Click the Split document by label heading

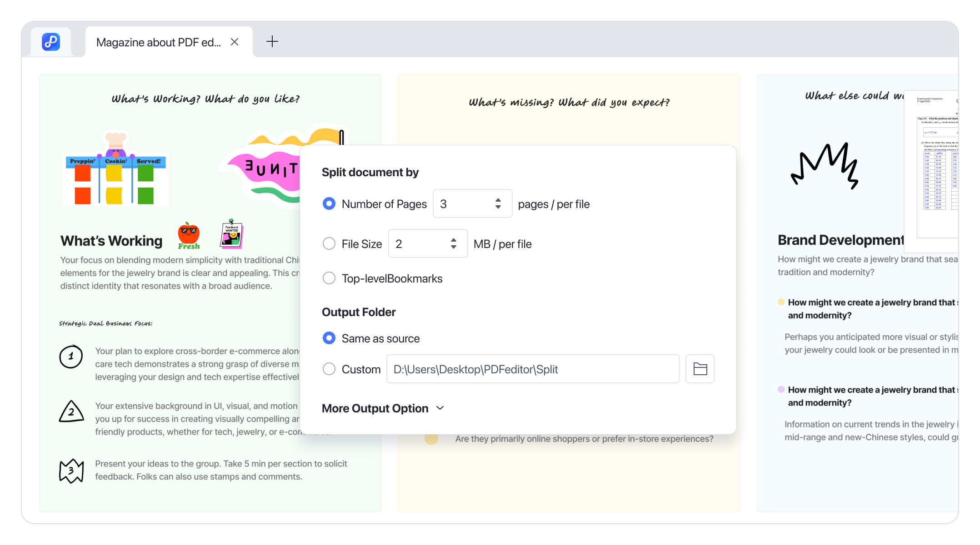tap(370, 172)
